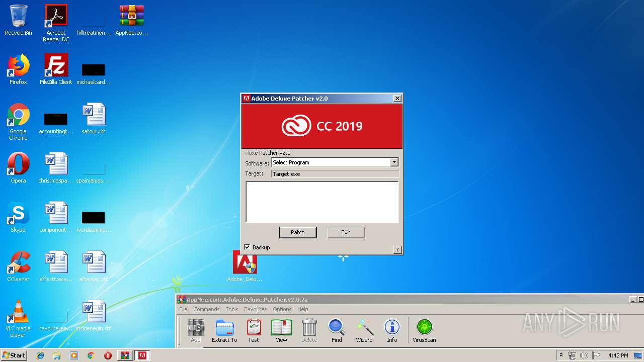
Task: Select the component... document icon
Action: (56, 217)
